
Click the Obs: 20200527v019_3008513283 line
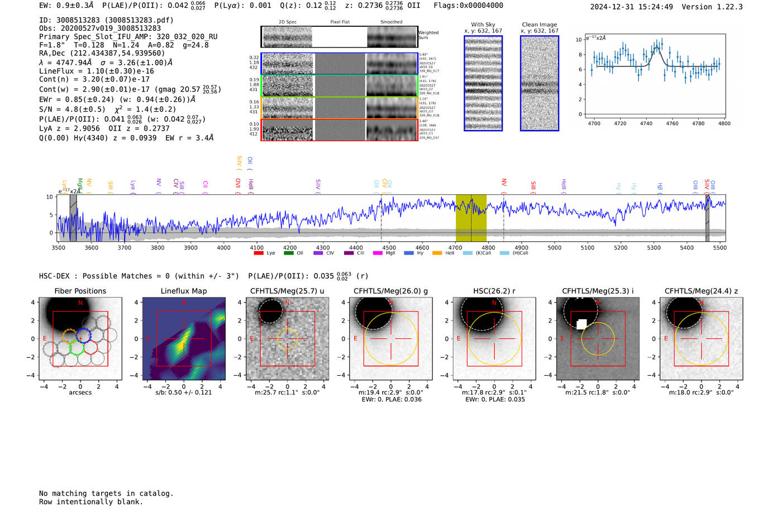[x=100, y=28]
